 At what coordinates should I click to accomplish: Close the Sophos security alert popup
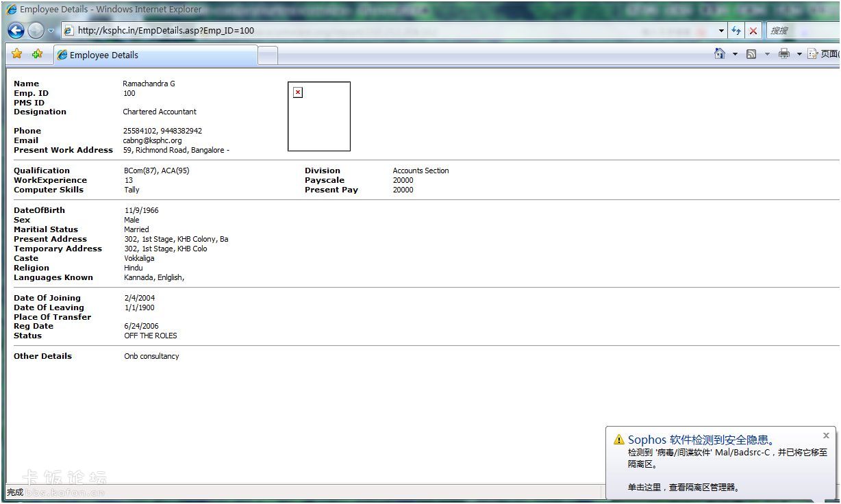tap(826, 436)
